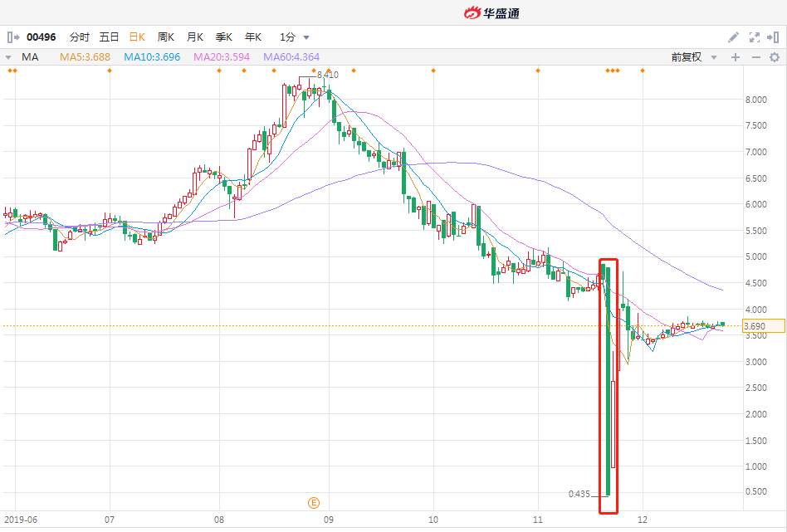
Task: Click the 8.000 price axis label
Action: (756, 100)
